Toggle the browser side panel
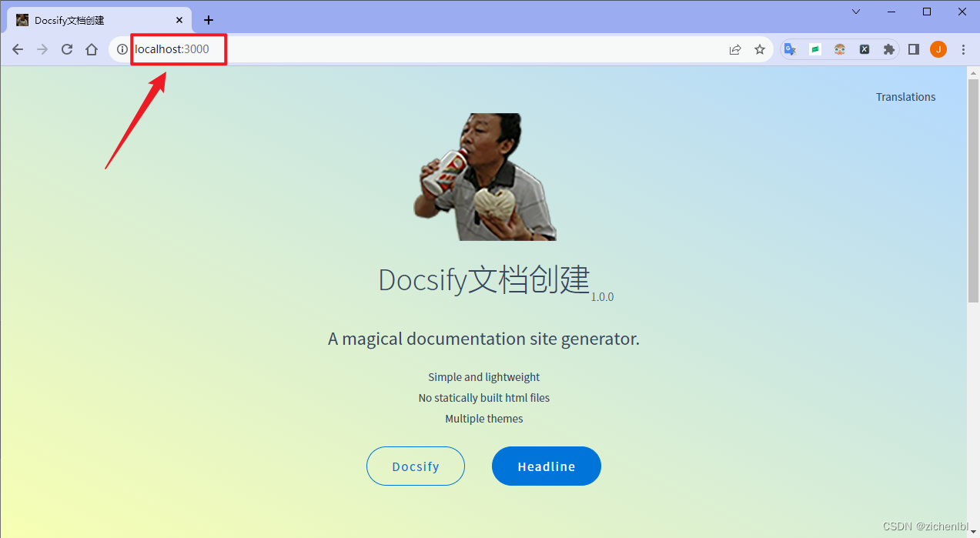The image size is (980, 538). 914,49
